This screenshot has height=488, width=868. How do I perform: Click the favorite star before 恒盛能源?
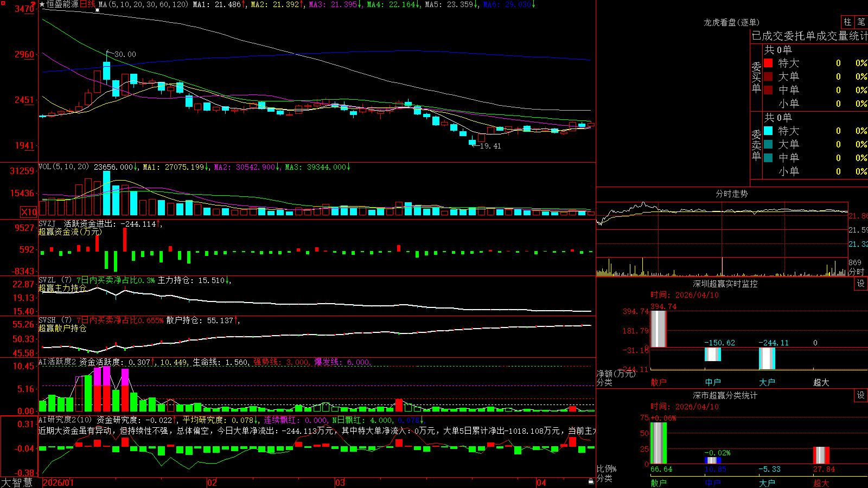pos(42,4)
